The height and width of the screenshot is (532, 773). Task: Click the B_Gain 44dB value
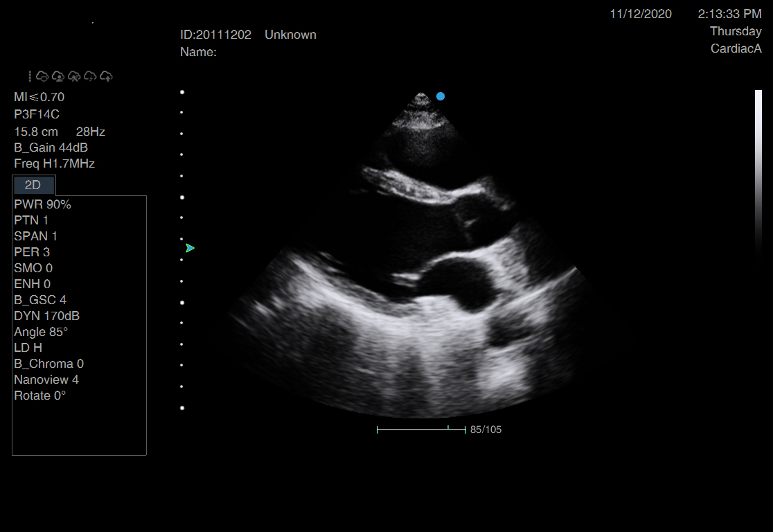click(51, 148)
